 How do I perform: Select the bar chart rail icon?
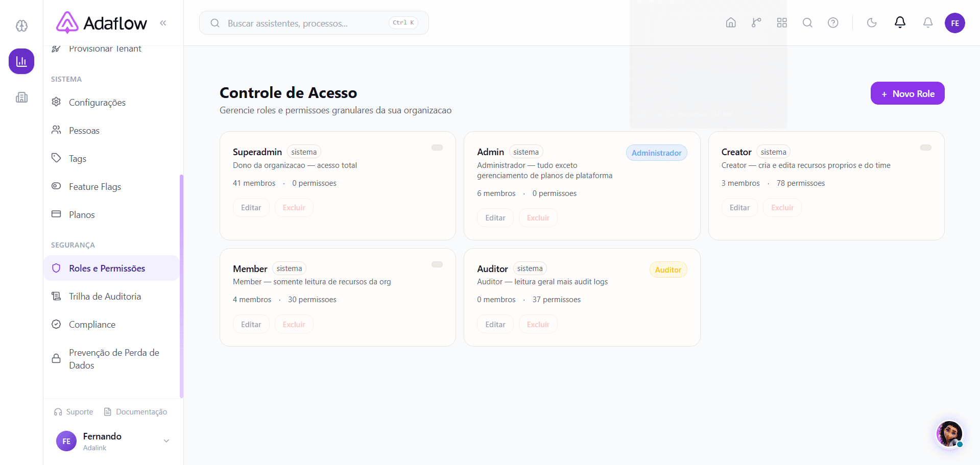click(x=21, y=61)
